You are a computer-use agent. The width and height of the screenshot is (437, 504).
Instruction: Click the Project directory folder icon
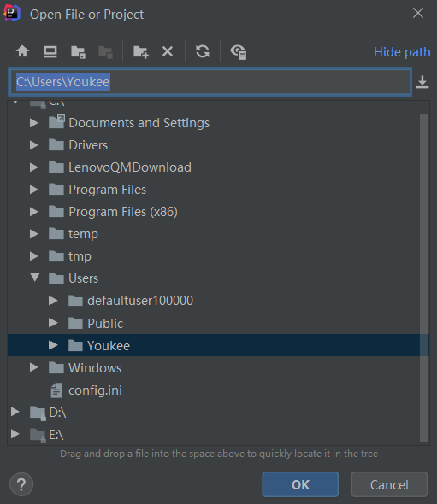[78, 52]
